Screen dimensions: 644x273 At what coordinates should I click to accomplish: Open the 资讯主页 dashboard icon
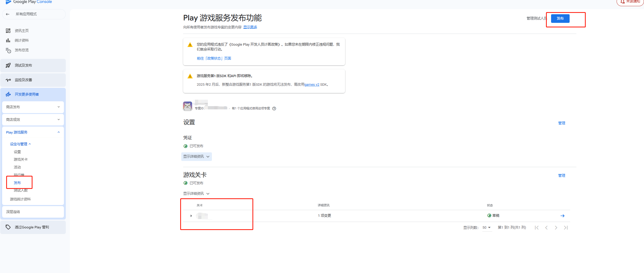(x=8, y=31)
